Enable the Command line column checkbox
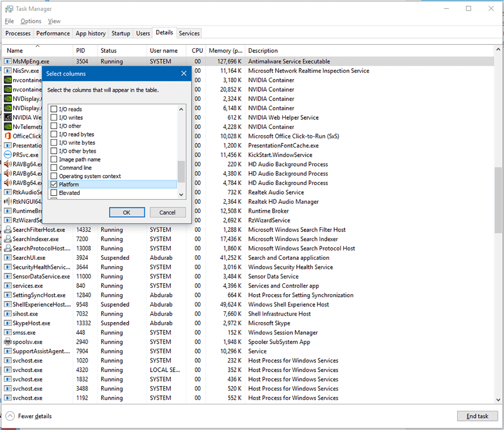 [54, 168]
